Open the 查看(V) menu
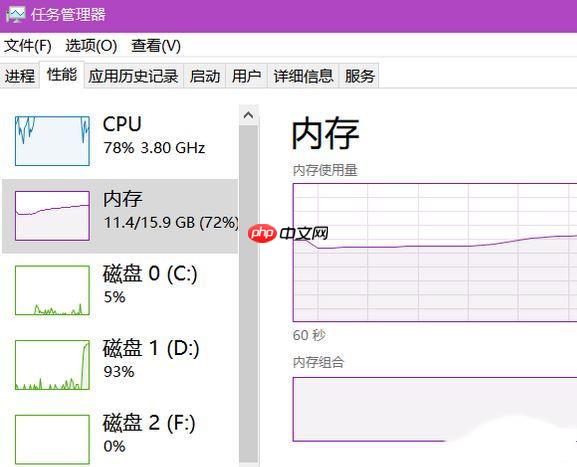 coord(156,46)
